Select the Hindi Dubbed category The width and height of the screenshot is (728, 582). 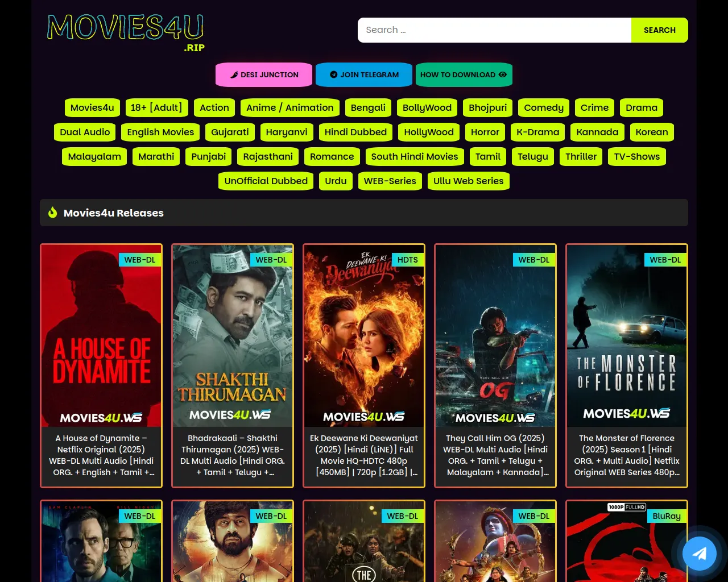(x=355, y=132)
